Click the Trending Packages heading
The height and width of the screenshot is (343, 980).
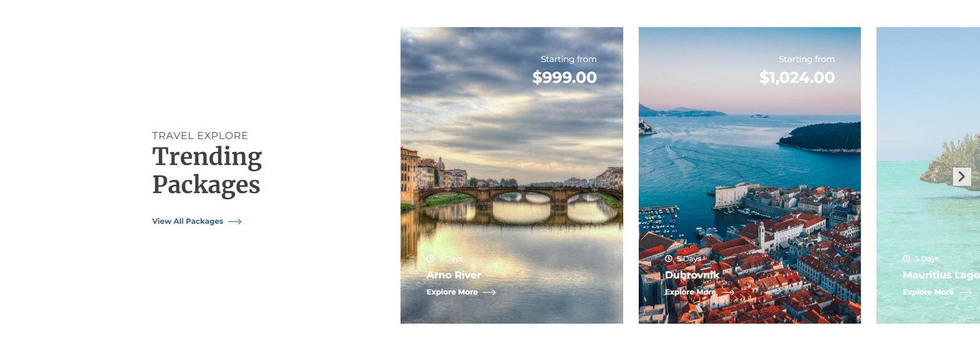tap(207, 170)
